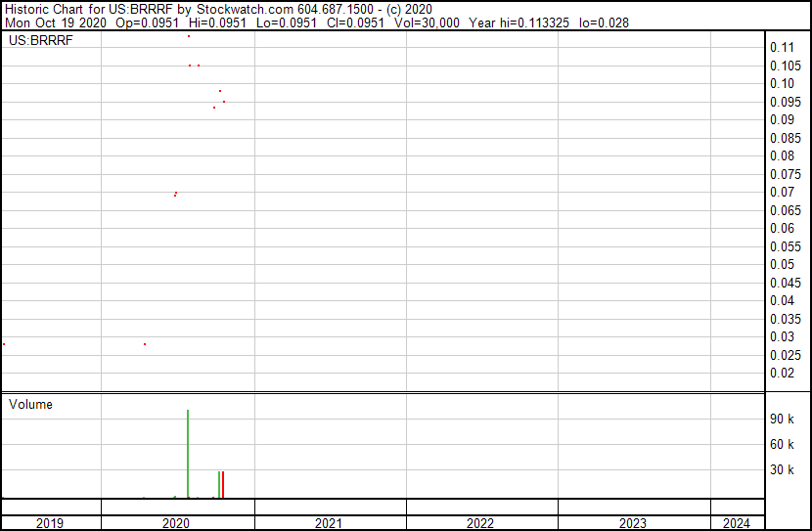Click the 2019 year label
812x531 pixels.
pyautogui.click(x=50, y=523)
